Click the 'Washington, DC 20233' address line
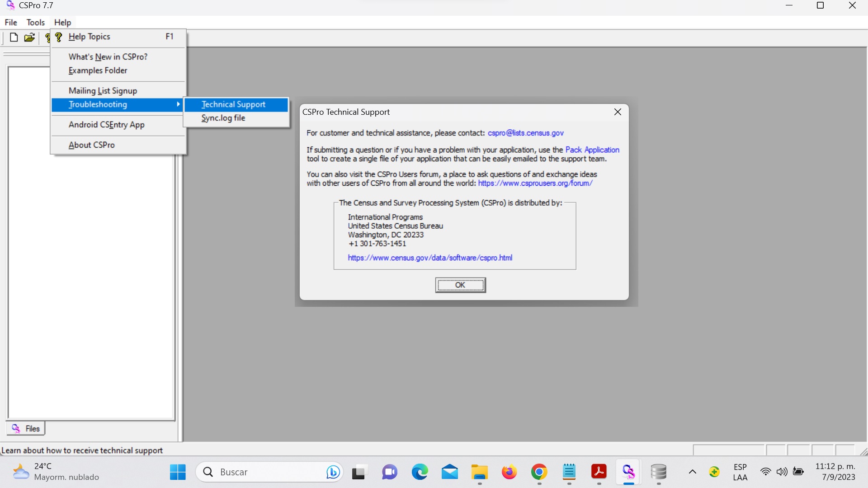Image resolution: width=868 pixels, height=488 pixels. tap(386, 235)
